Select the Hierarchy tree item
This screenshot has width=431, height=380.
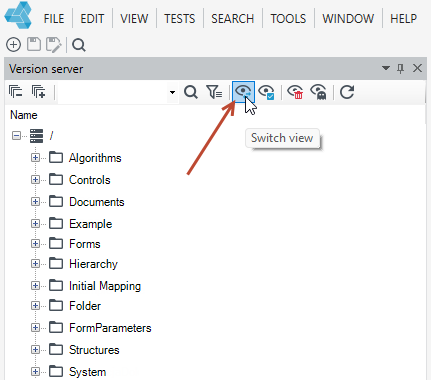click(x=93, y=264)
